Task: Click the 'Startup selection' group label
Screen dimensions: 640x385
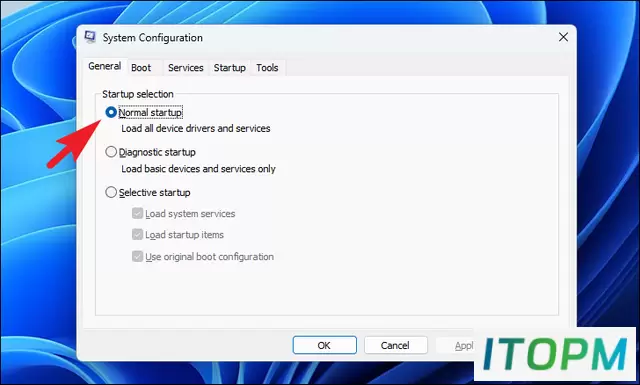Action: pos(138,94)
